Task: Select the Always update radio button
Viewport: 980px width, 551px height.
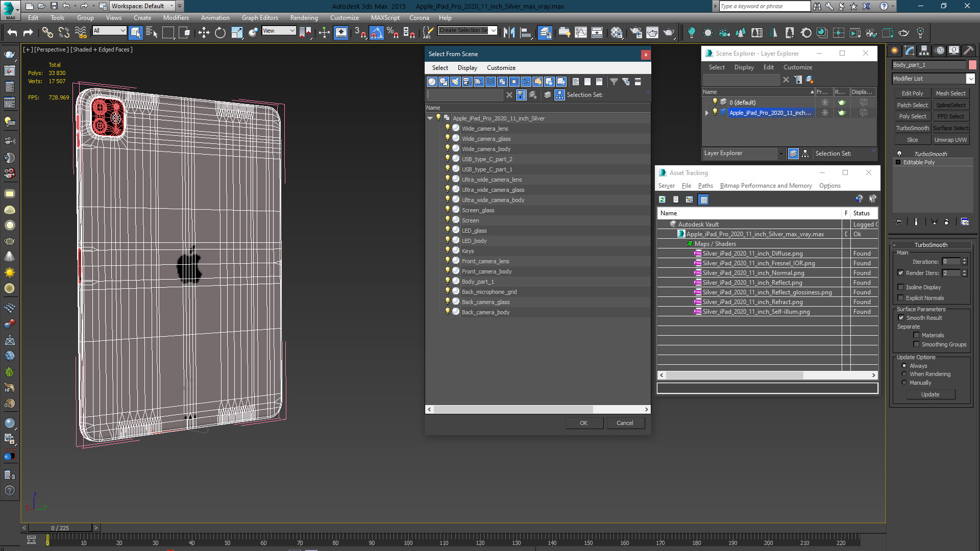Action: (x=904, y=366)
